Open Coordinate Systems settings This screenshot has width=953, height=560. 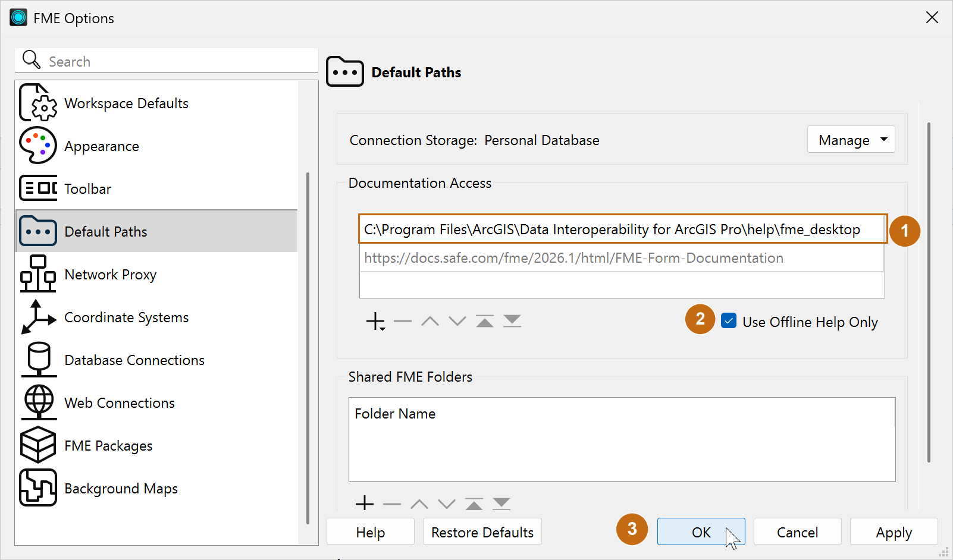tap(156, 317)
